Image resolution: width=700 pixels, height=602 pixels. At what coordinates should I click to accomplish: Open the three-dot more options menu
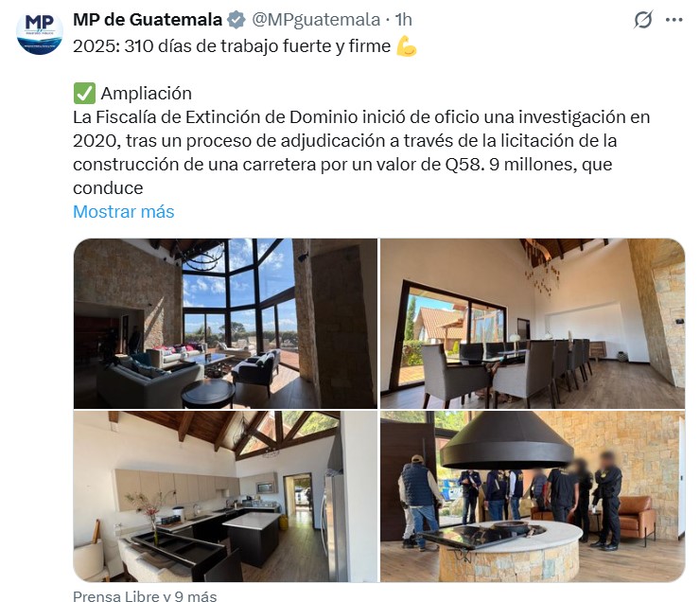[x=674, y=20]
